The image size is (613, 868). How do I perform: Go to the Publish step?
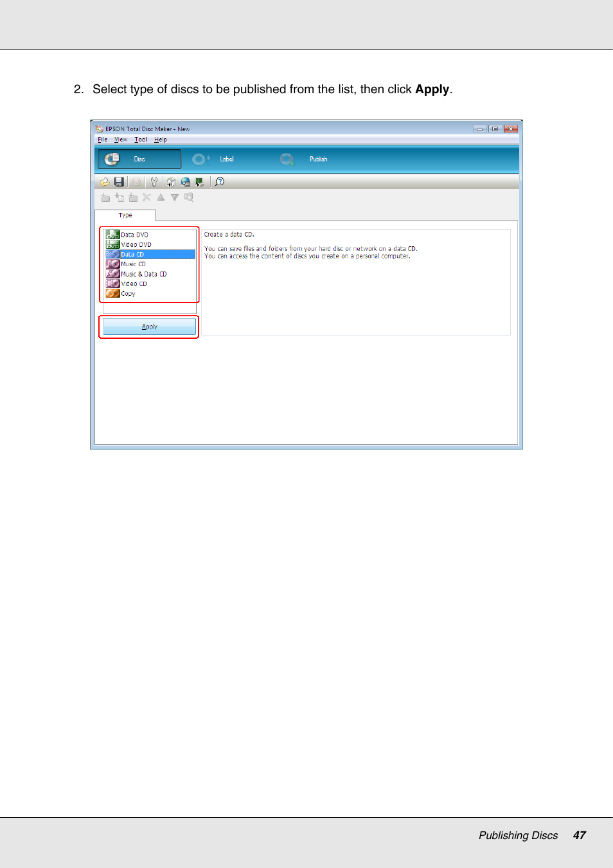click(x=318, y=159)
